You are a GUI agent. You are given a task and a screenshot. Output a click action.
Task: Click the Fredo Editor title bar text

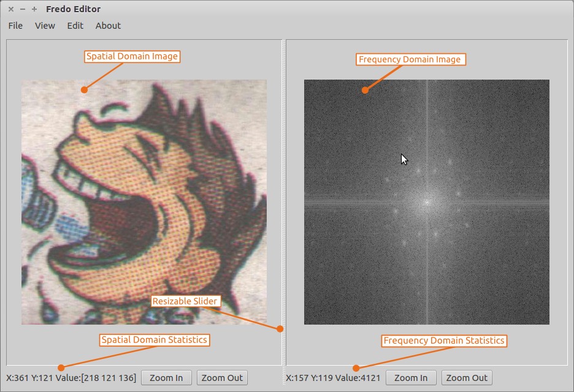74,9
